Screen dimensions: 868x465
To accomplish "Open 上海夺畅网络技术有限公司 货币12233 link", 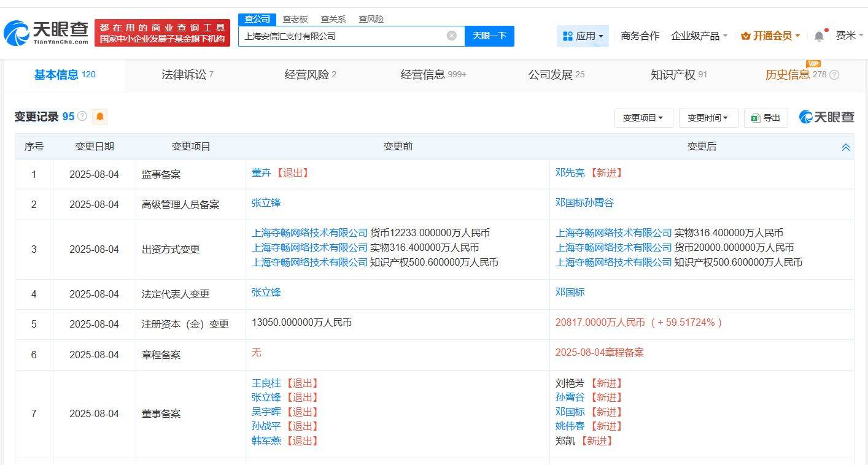I will point(310,233).
